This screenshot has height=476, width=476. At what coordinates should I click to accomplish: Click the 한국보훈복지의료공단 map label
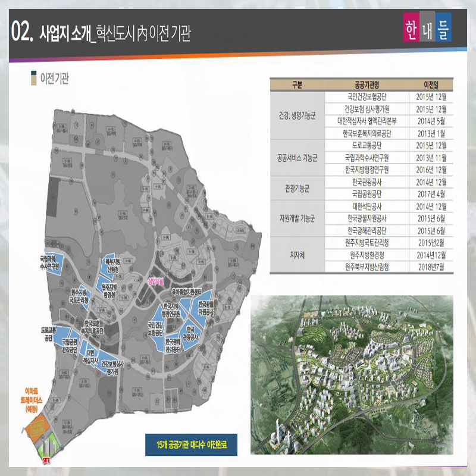[x=92, y=327]
